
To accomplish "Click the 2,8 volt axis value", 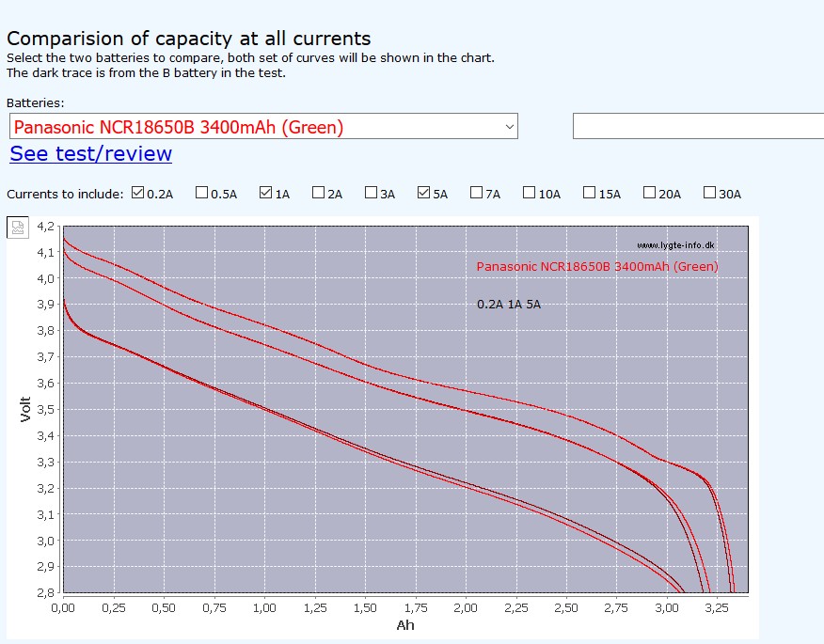I will [46, 593].
